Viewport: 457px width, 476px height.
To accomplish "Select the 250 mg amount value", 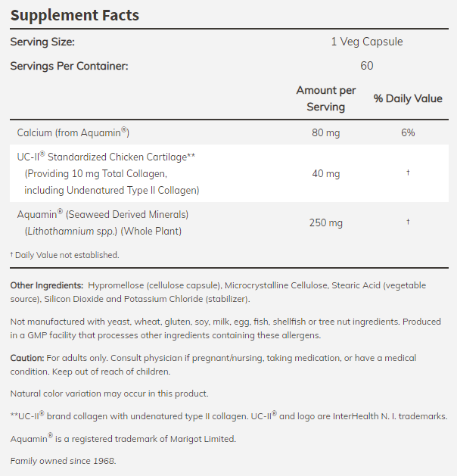I will [326, 222].
